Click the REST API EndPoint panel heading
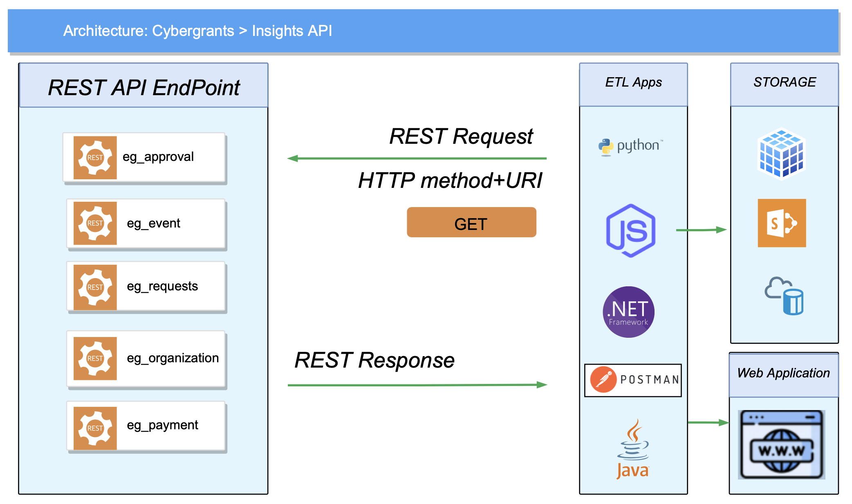 point(144,87)
